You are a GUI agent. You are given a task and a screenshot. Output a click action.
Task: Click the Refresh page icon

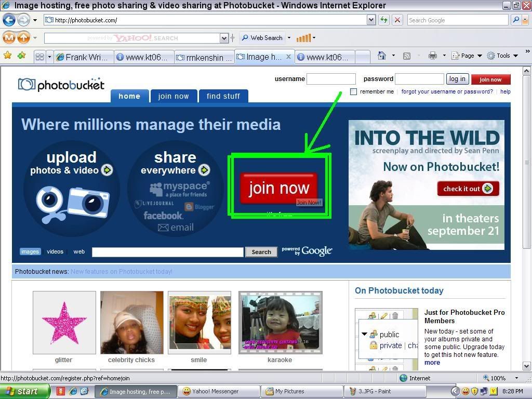(x=384, y=20)
